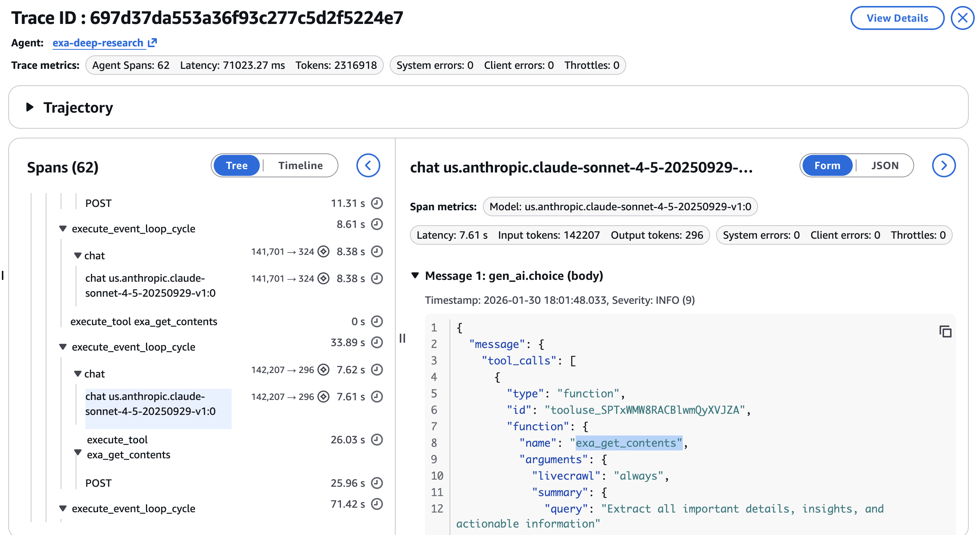Collapse the 8.38 s chat node
This screenshot has height=535, width=980.
77,256
